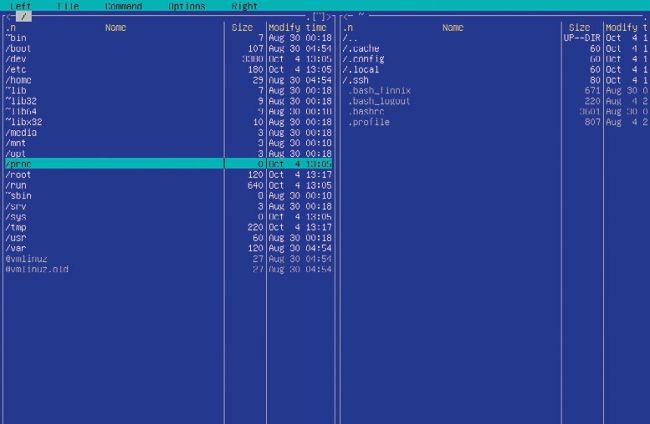
Task: Click the .n sort indicator in right panel
Action: click(x=349, y=28)
